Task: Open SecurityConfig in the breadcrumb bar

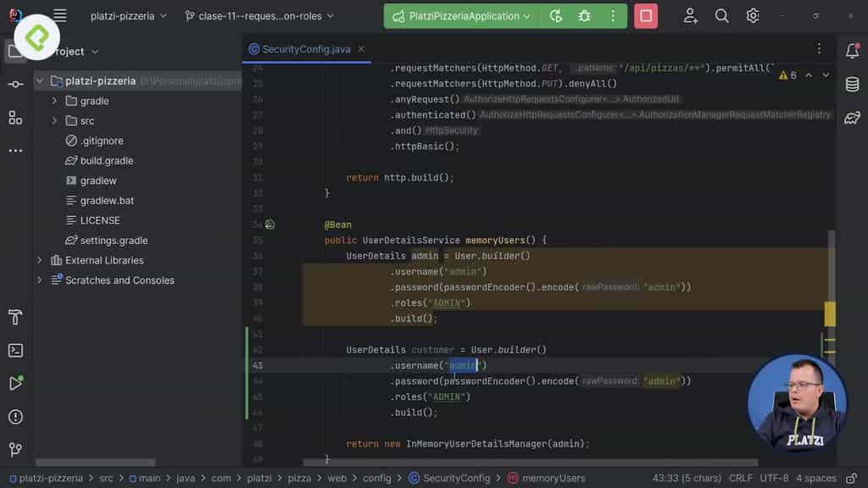Action: click(x=456, y=478)
